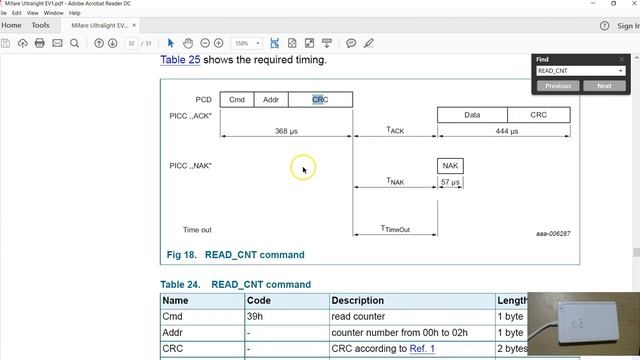Click the Data box in diagram
The height and width of the screenshot is (360, 640).
472,115
